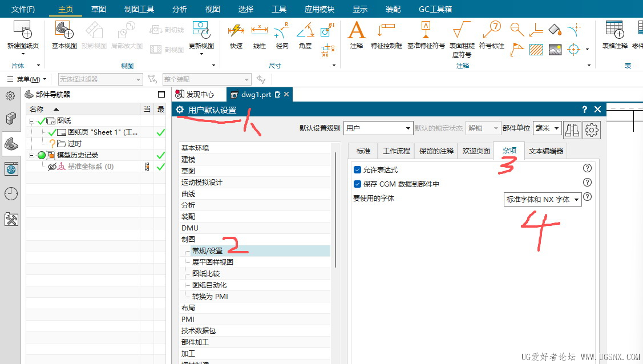This screenshot has height=364, width=643.
Task: Open the 整个装配 scope dropdown
Action: 207,79
